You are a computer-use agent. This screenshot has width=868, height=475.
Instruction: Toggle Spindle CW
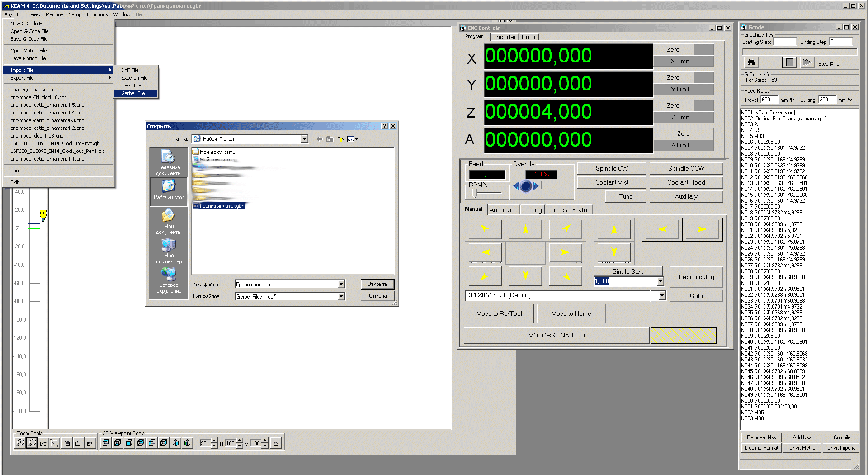tap(612, 168)
